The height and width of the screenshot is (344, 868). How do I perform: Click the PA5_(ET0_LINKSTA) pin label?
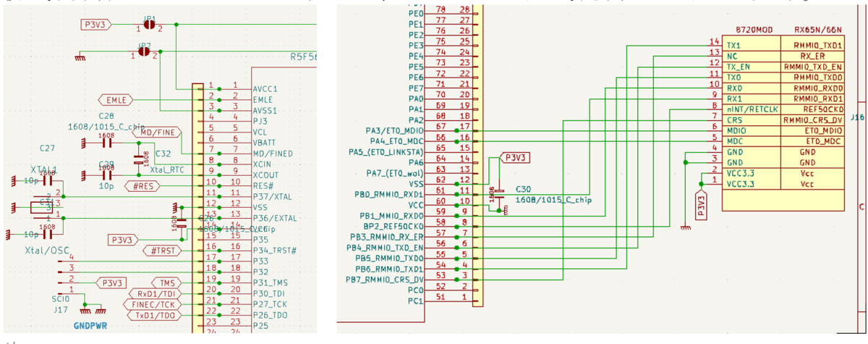coord(386,152)
